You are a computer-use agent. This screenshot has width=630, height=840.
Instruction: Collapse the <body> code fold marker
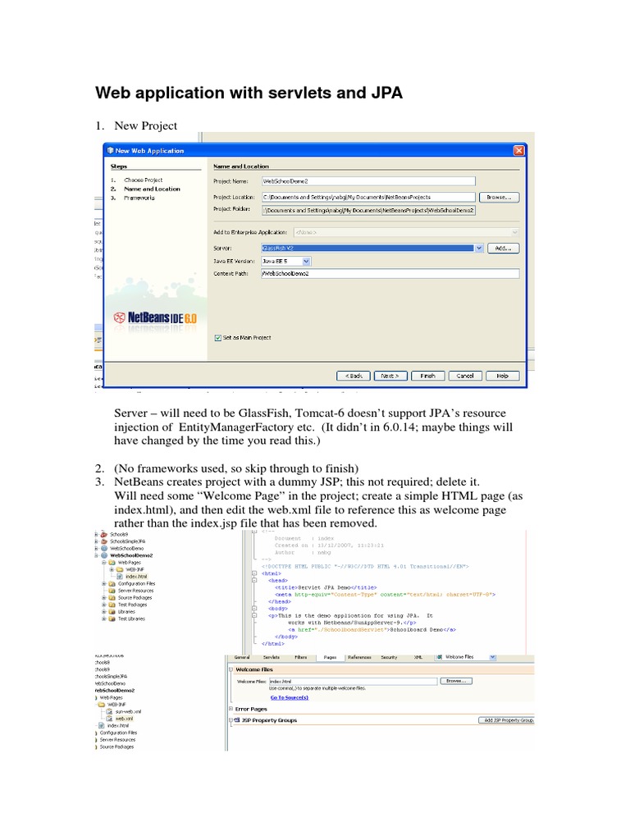coord(254,609)
